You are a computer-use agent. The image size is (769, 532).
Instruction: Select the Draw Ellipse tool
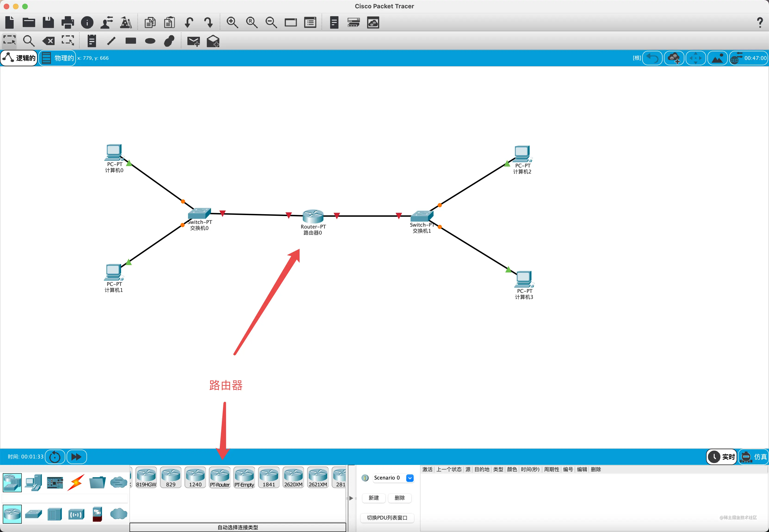pos(150,41)
